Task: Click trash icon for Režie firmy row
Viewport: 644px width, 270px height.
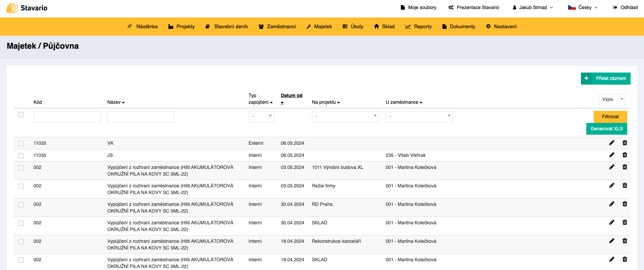Action: 625,186
